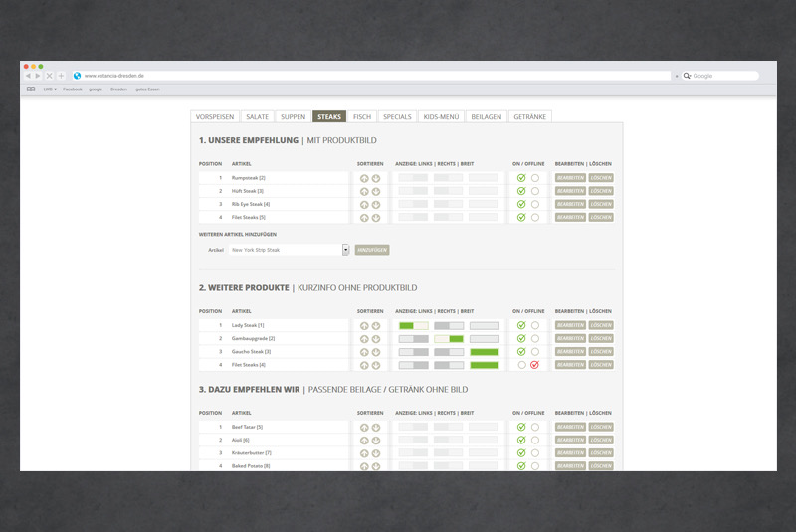Set Lady Steak to offline

pos(535,325)
